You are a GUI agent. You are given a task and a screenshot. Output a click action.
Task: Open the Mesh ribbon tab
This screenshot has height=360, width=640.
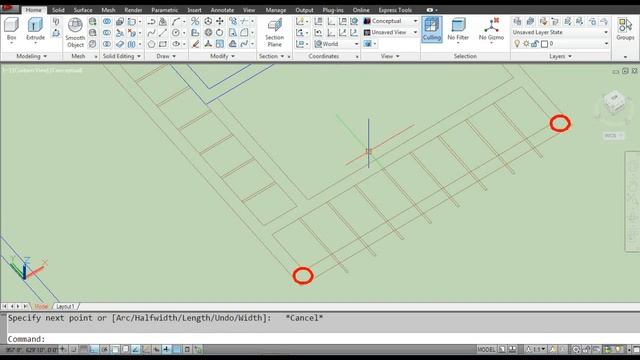(x=108, y=10)
